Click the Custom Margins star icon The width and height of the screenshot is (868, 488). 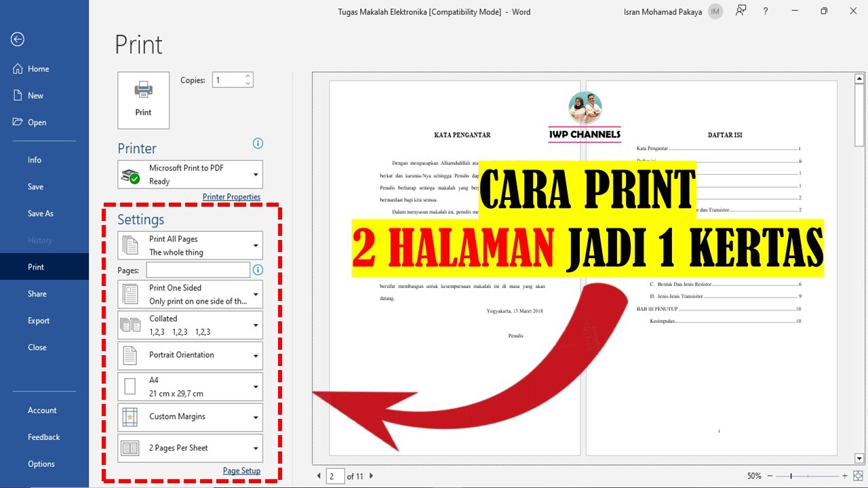130,417
